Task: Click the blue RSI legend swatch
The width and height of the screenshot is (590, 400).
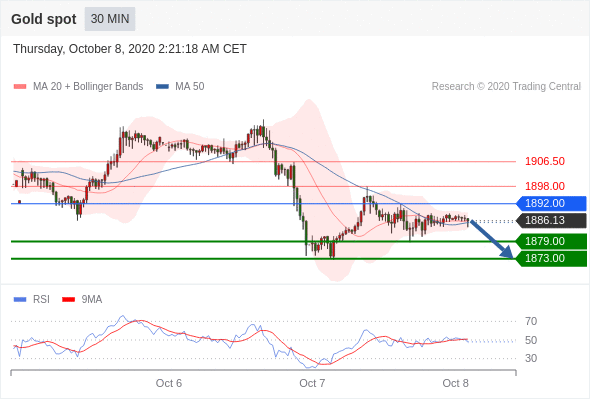Action: point(20,300)
